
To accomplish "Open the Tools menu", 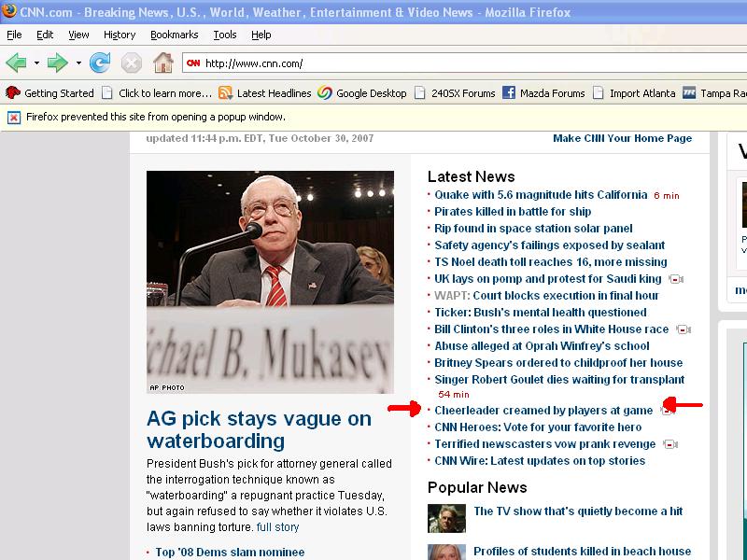I will [x=224, y=35].
